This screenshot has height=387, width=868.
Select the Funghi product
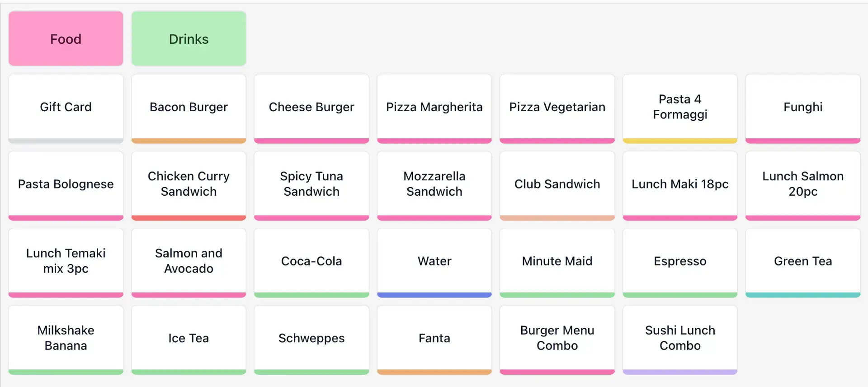point(803,108)
